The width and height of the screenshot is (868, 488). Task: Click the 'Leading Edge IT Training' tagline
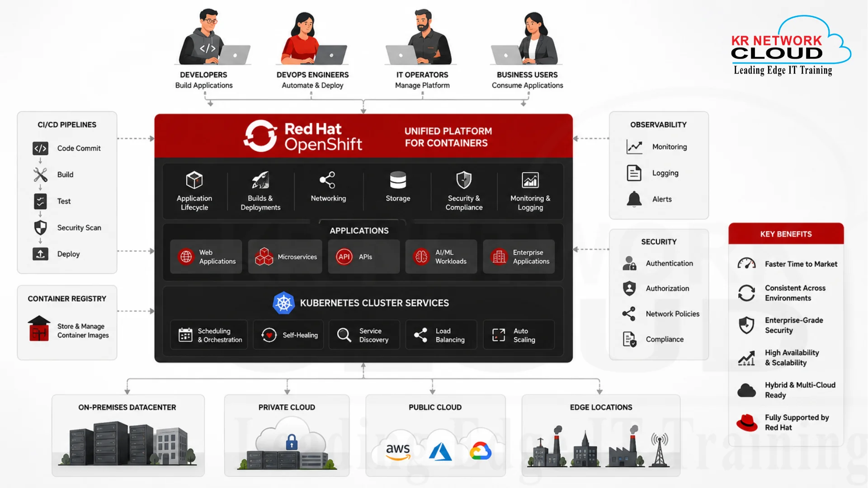pyautogui.click(x=783, y=70)
